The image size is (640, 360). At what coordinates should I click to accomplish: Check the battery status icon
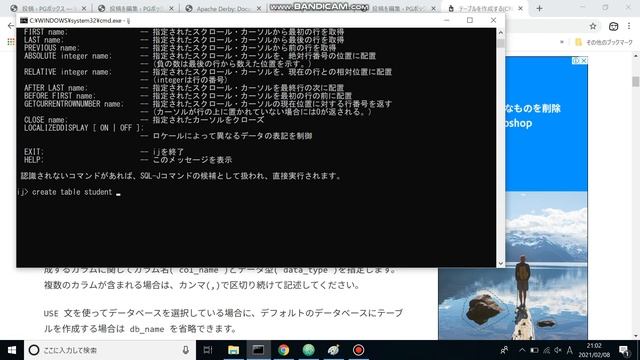coord(534,350)
